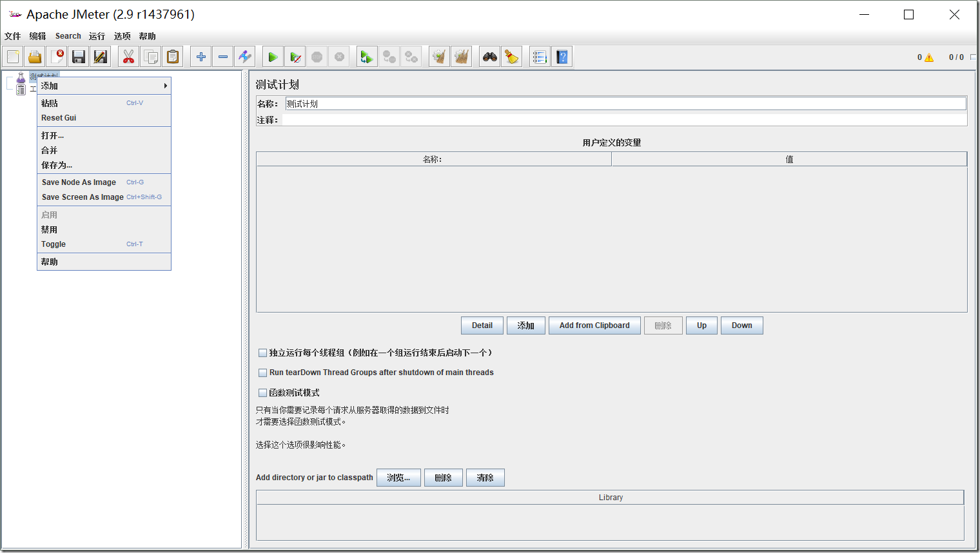Open the 文件 menu
The image size is (980, 553).
[13, 36]
